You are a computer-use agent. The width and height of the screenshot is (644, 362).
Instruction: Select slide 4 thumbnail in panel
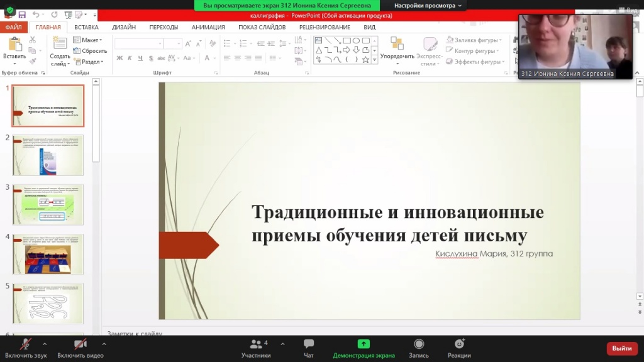(x=48, y=254)
